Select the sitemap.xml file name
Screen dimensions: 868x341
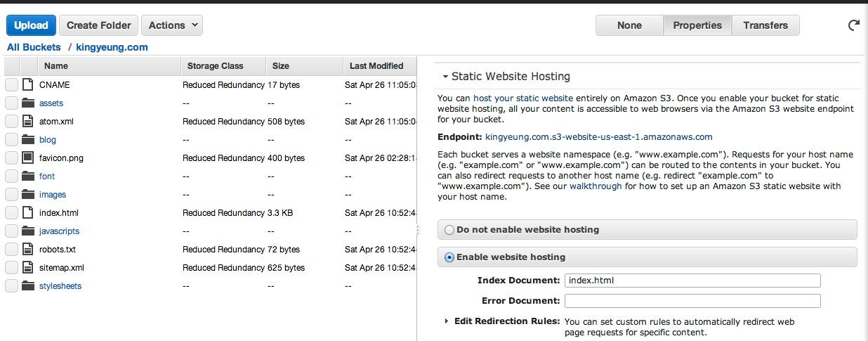[x=62, y=268]
